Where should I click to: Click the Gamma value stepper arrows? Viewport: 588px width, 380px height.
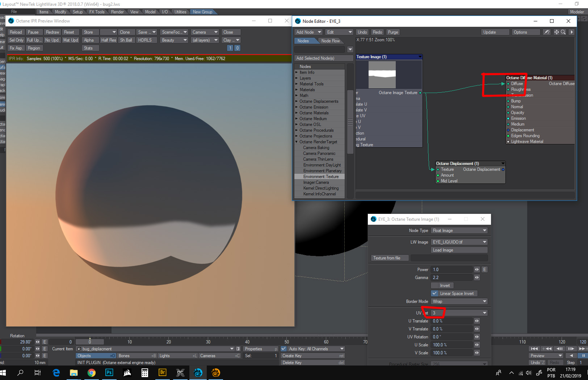tap(477, 278)
